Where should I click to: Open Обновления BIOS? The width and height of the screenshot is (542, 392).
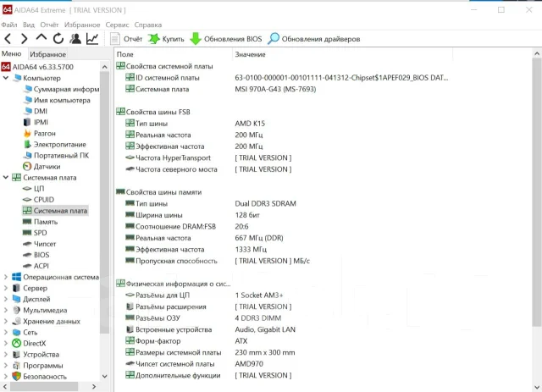pyautogui.click(x=226, y=39)
